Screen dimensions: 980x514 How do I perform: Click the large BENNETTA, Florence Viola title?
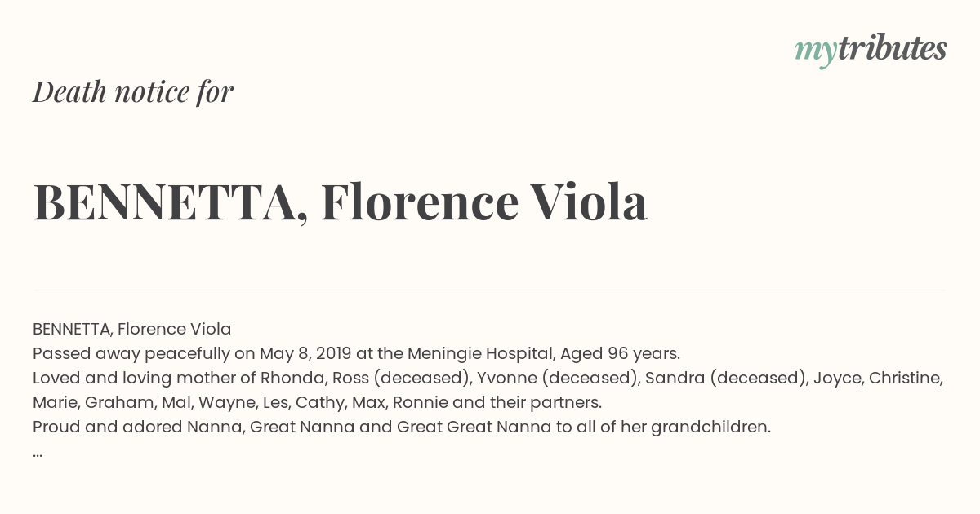(340, 202)
